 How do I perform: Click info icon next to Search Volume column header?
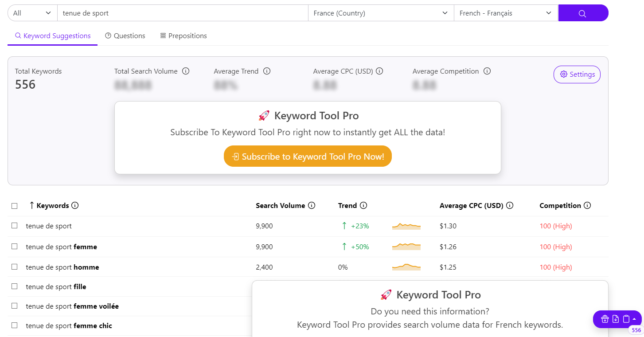(312, 206)
